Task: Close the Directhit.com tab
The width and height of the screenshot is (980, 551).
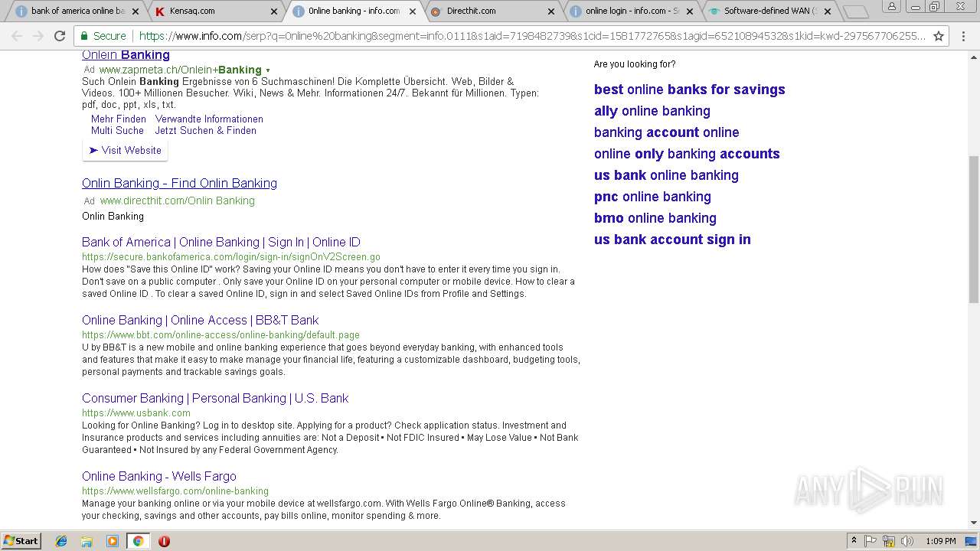Action: (551, 11)
